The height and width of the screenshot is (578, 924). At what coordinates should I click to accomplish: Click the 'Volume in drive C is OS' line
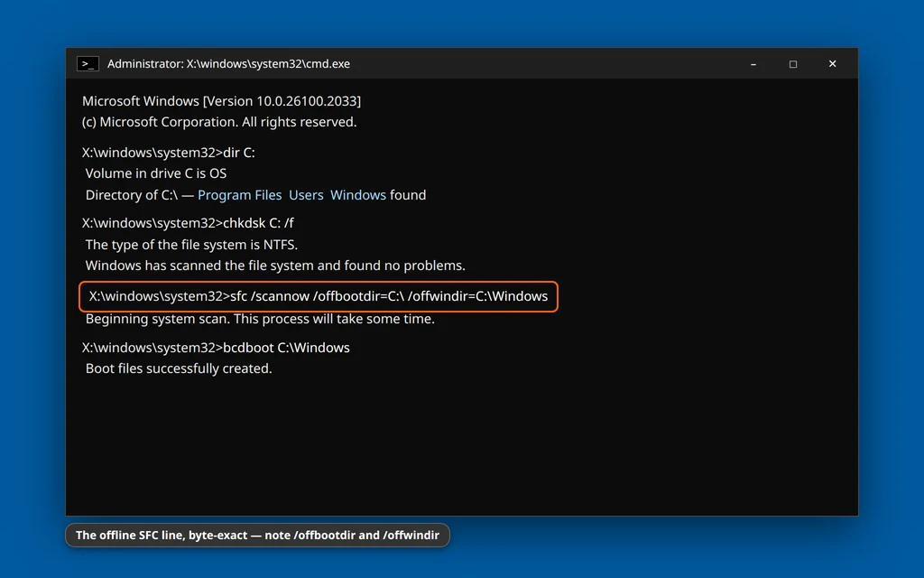(x=156, y=173)
